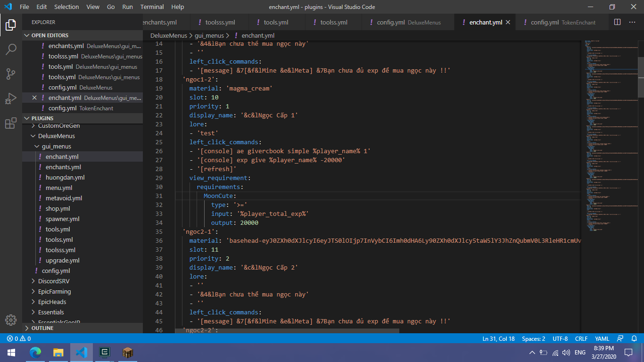Open the editor More Actions ellipsis
Viewport: 644px width, 362px height.
pyautogui.click(x=632, y=22)
